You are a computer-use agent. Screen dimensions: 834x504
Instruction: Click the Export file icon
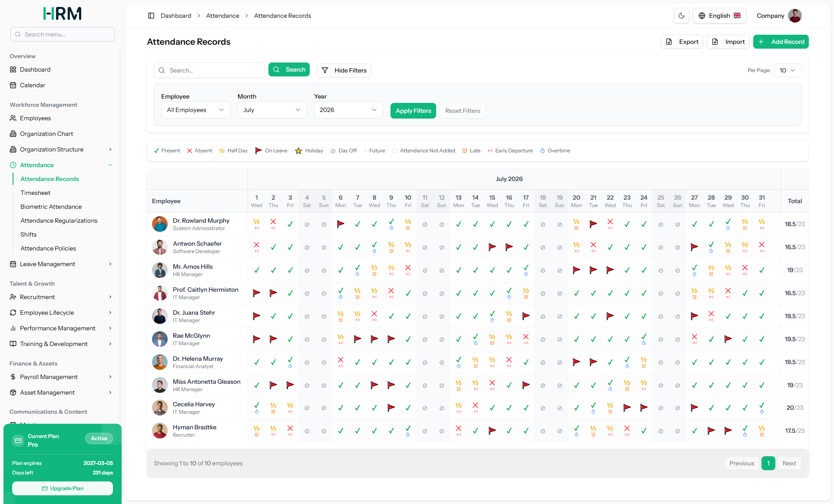[669, 42]
